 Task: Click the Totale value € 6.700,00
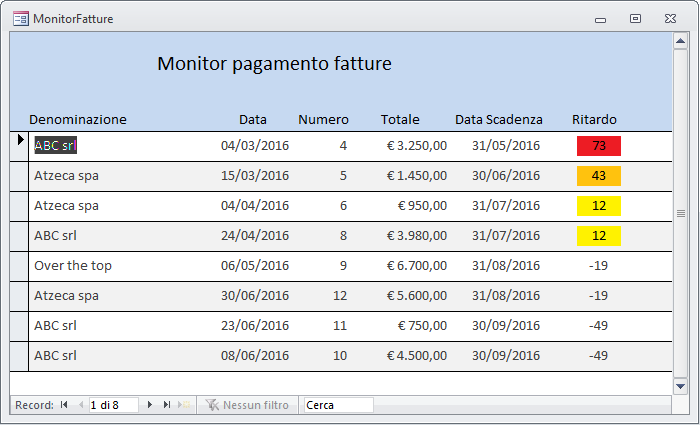point(417,266)
